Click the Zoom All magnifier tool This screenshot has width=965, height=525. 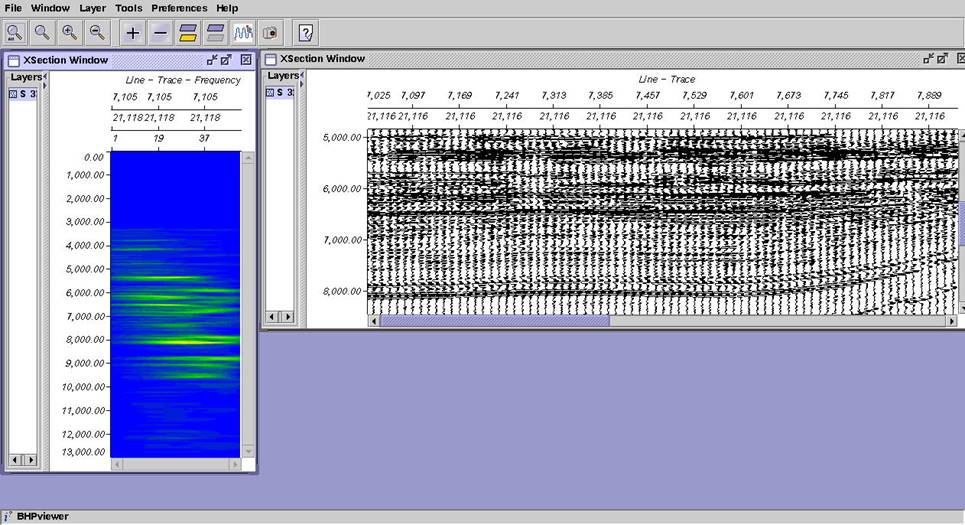[15, 33]
